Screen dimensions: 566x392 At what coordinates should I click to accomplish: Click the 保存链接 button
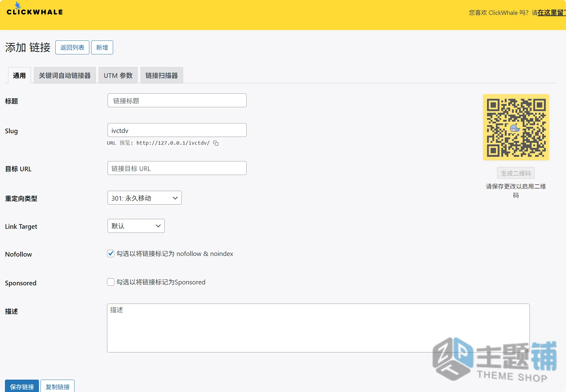(22, 386)
